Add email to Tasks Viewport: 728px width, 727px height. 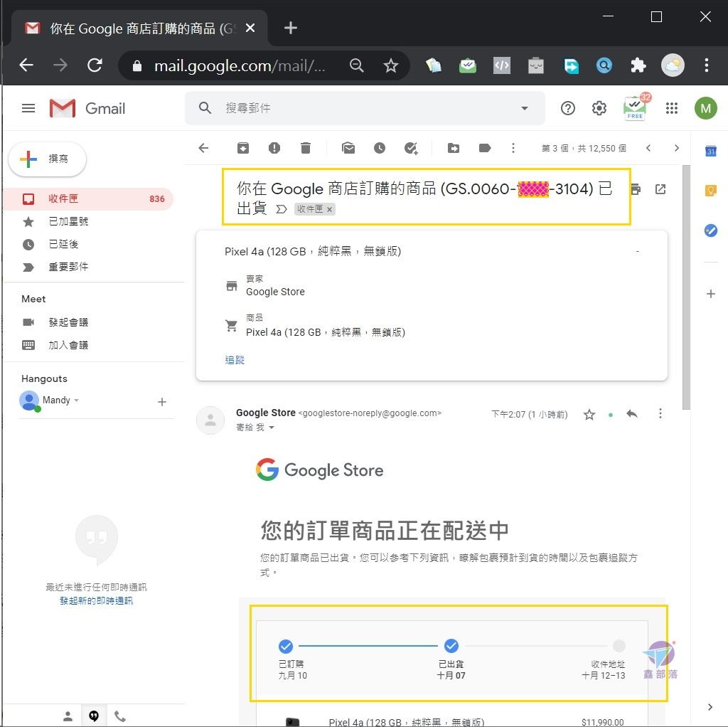coord(411,148)
